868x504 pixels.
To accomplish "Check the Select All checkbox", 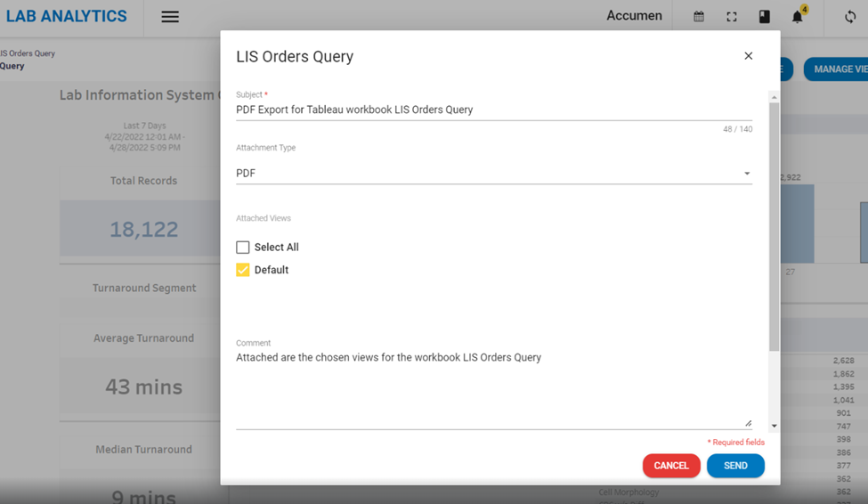I will coord(243,248).
